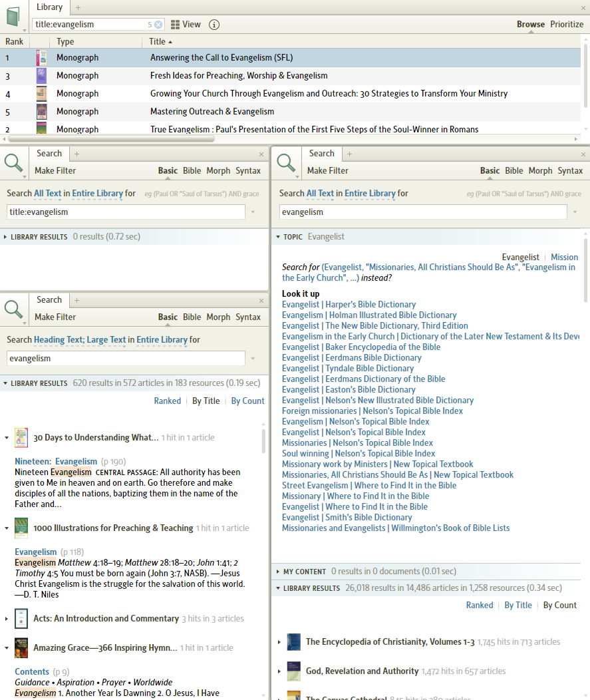Open cover icon of Amazing Grace hymn book

21,648
